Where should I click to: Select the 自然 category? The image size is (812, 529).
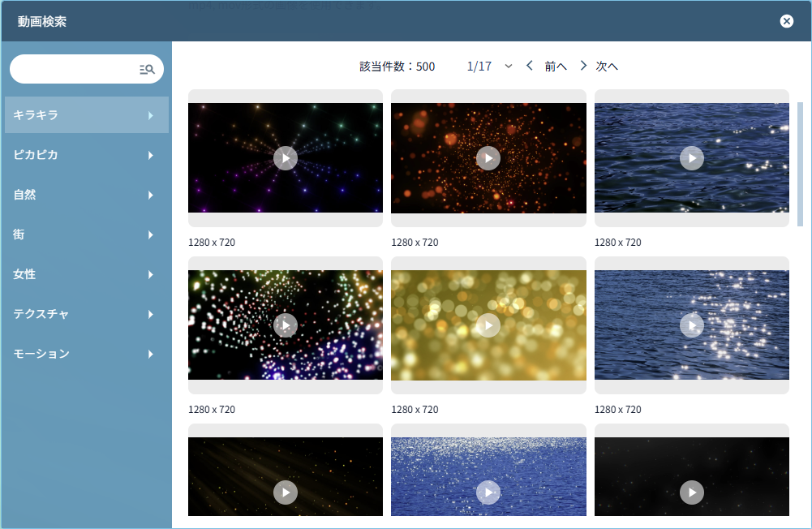click(87, 195)
